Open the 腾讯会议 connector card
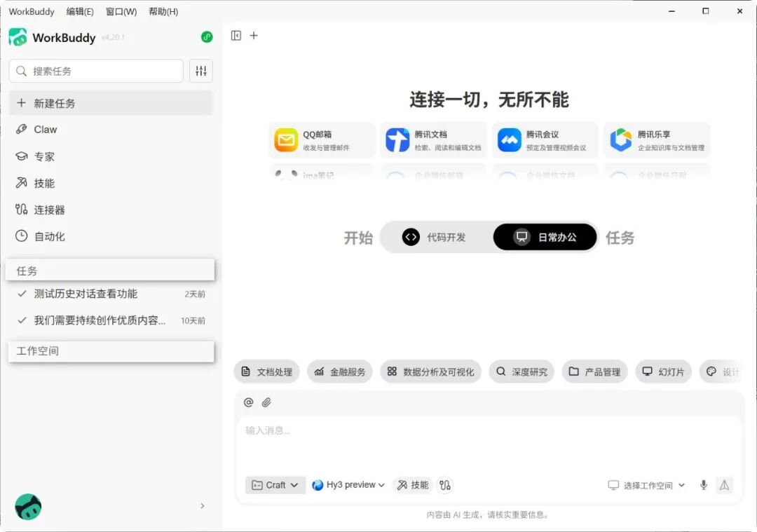757x532 pixels. click(545, 140)
